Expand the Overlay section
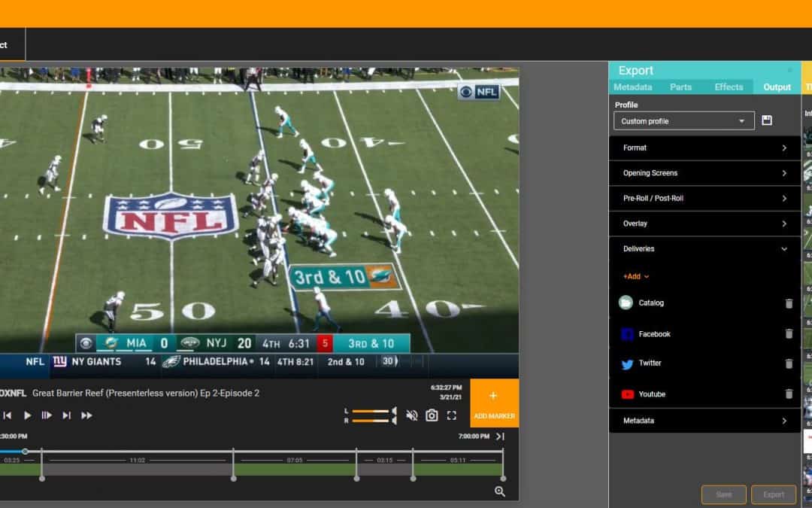The image size is (812, 508). pyautogui.click(x=704, y=224)
